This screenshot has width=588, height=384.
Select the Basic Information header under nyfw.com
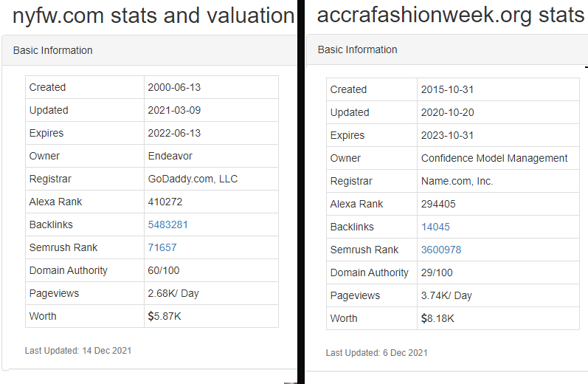[x=53, y=50]
